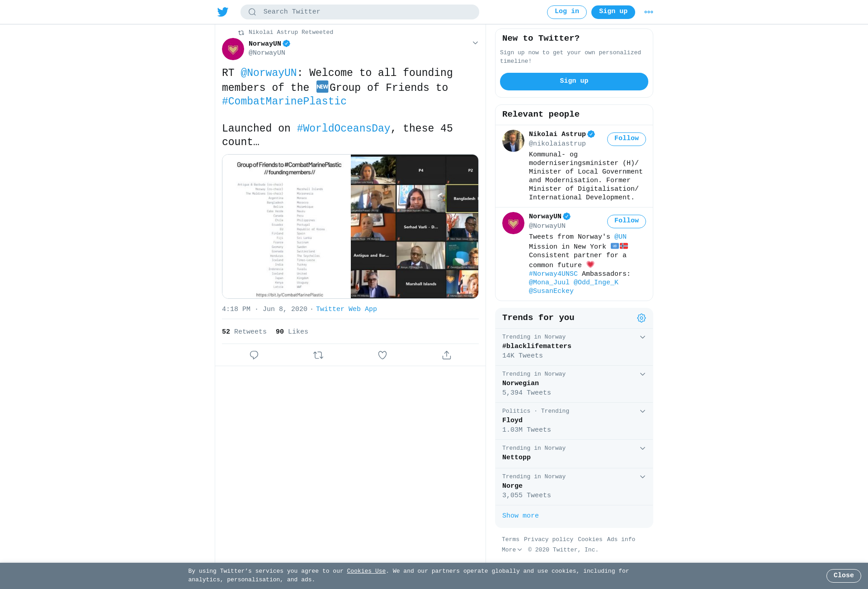Click the Twitter bird logo

(x=222, y=12)
